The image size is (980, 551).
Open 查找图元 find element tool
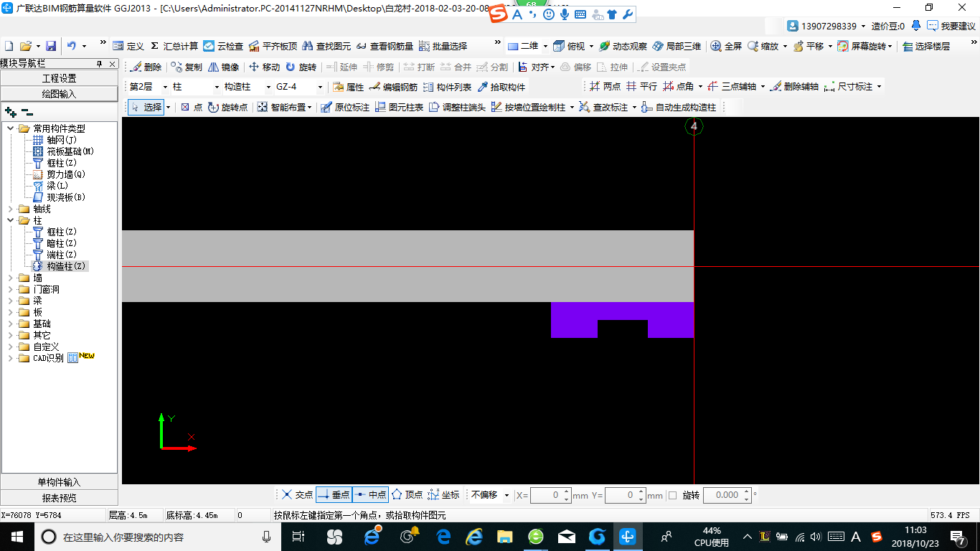[x=326, y=46]
